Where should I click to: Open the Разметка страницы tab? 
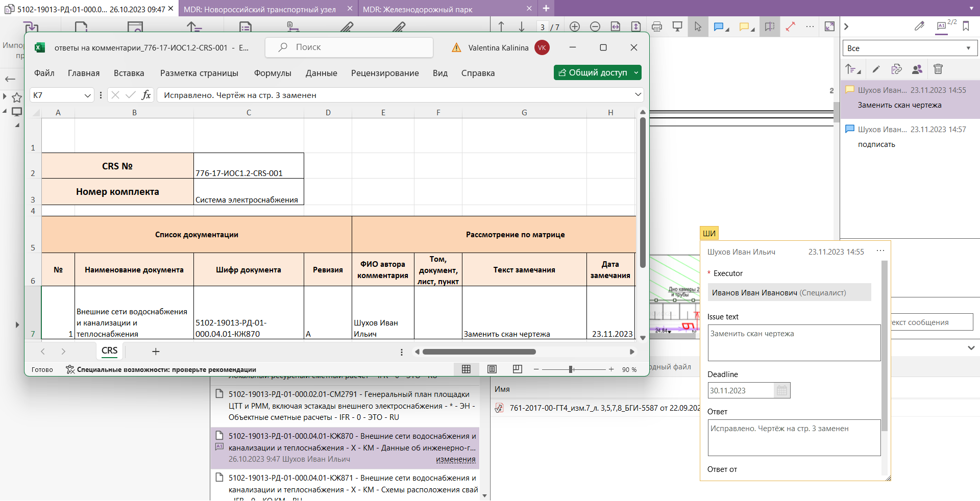pos(199,73)
